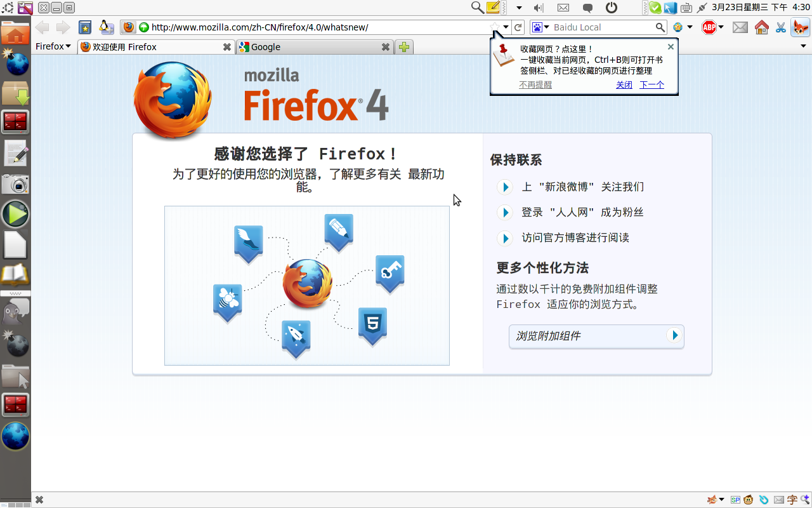Click the scissors screenshot tool icon
812x508 pixels.
click(781, 27)
